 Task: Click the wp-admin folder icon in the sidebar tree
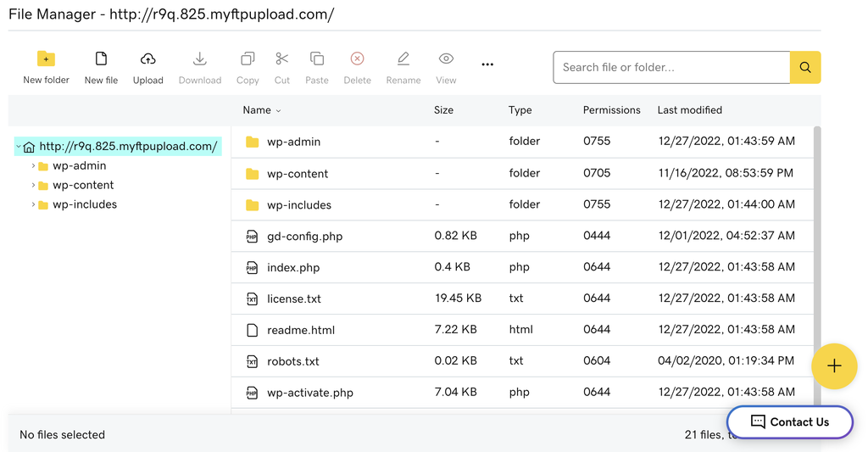pyautogui.click(x=43, y=166)
